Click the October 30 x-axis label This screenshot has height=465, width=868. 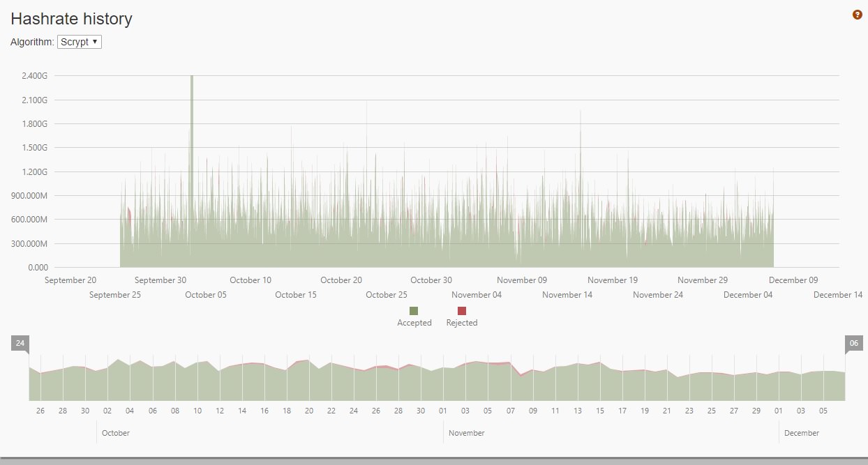click(x=431, y=280)
